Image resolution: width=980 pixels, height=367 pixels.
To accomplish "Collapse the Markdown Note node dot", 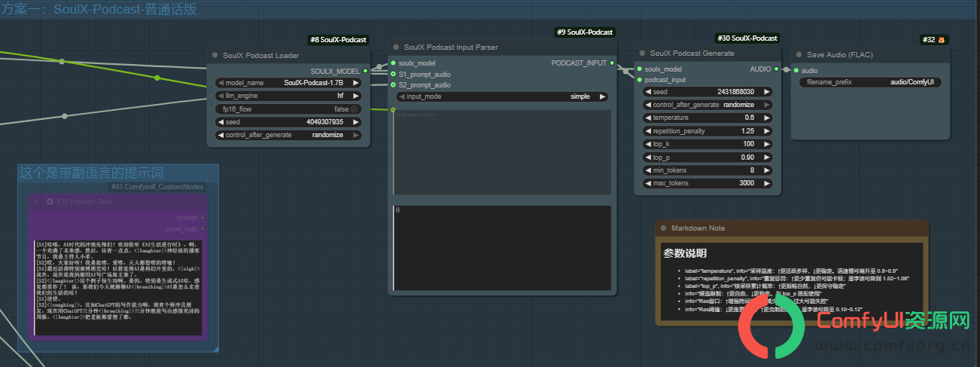I will coord(663,228).
